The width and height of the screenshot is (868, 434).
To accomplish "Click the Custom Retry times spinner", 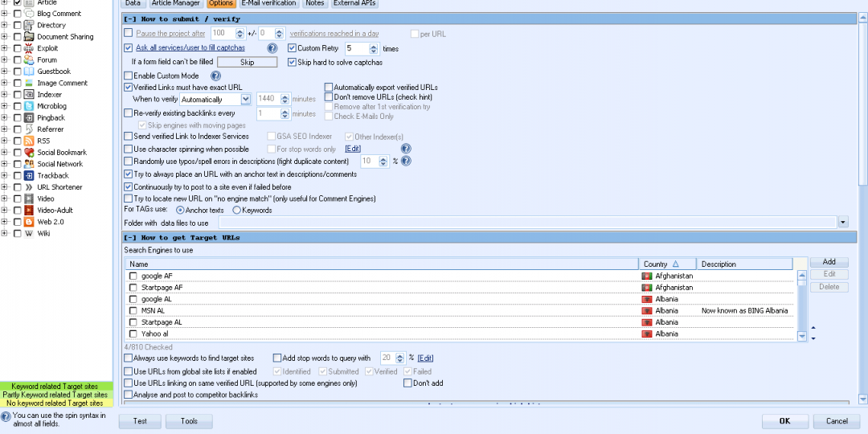I will coord(374,48).
